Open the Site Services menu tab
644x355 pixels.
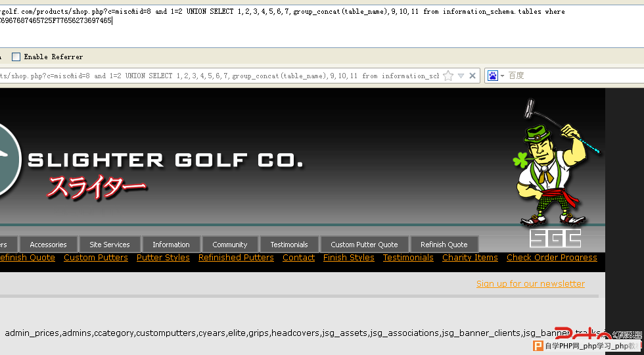tap(110, 245)
